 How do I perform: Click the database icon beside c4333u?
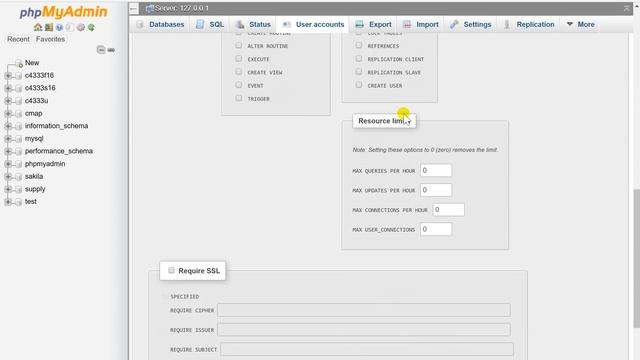18,101
